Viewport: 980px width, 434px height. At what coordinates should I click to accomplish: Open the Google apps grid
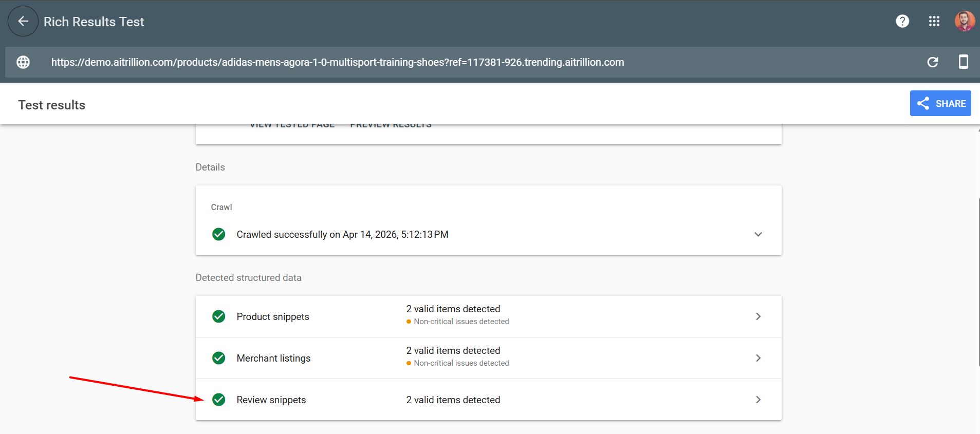(x=934, y=21)
